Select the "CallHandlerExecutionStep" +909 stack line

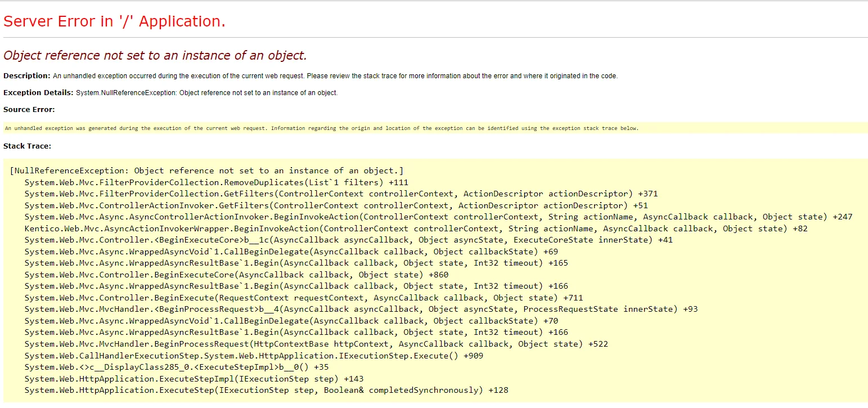pyautogui.click(x=254, y=356)
